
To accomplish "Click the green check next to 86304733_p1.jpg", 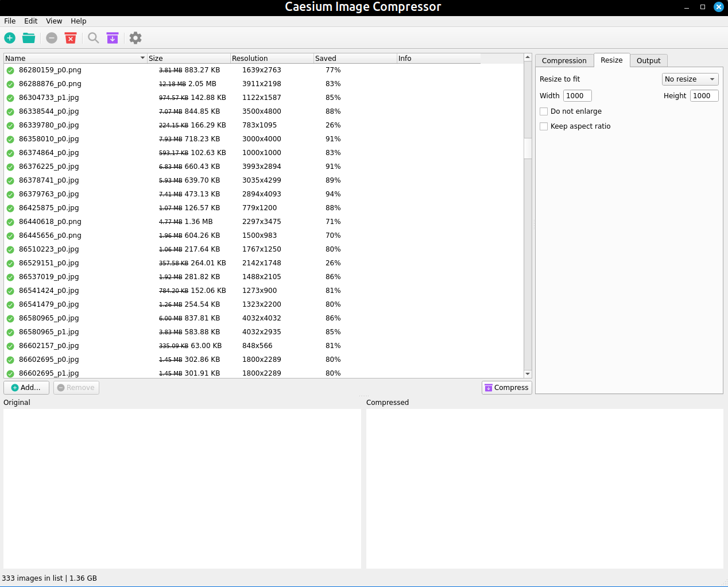I will [10, 98].
